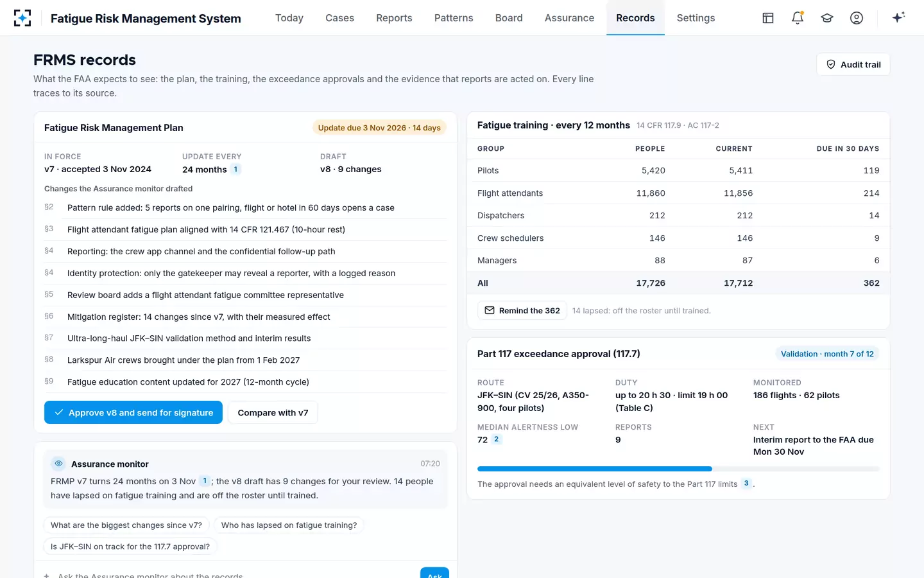Open the training cap icon
The width and height of the screenshot is (924, 578).
[827, 18]
